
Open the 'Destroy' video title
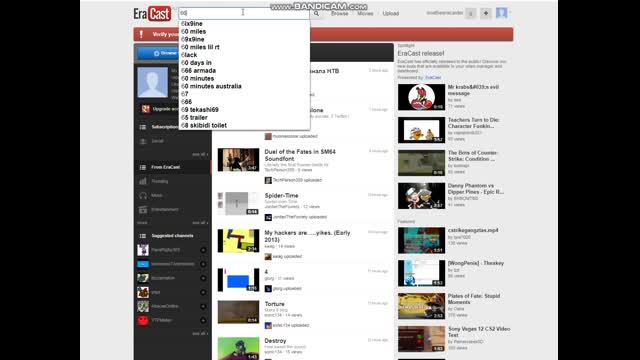[x=275, y=341]
